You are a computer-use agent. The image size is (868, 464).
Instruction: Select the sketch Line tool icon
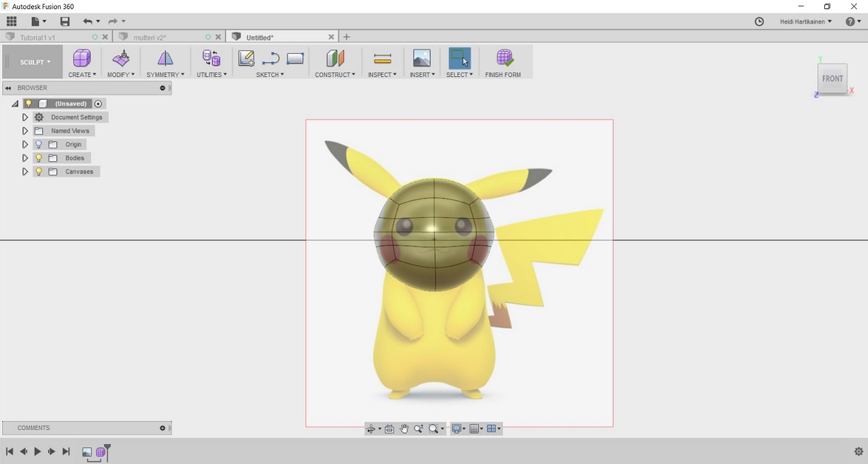[x=270, y=59]
